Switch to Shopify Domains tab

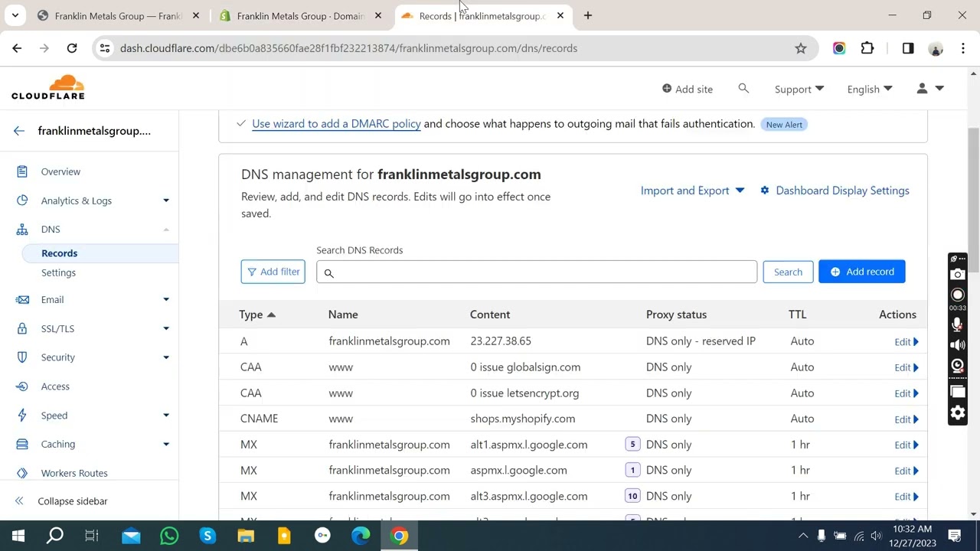coord(300,15)
